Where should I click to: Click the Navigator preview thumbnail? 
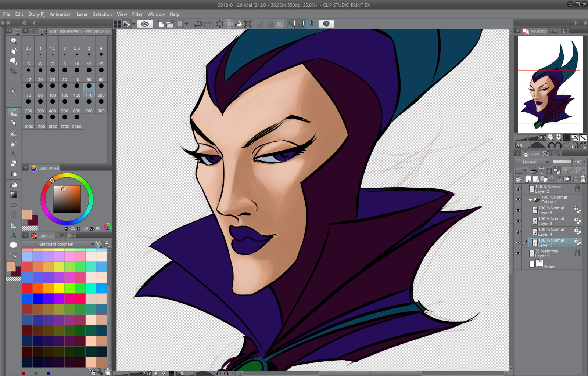coord(550,84)
